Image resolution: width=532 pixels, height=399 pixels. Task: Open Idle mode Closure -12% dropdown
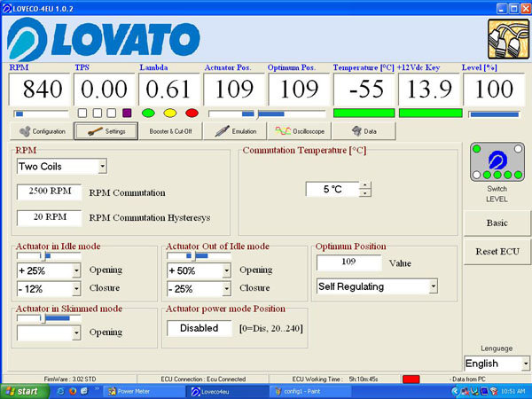76,289
